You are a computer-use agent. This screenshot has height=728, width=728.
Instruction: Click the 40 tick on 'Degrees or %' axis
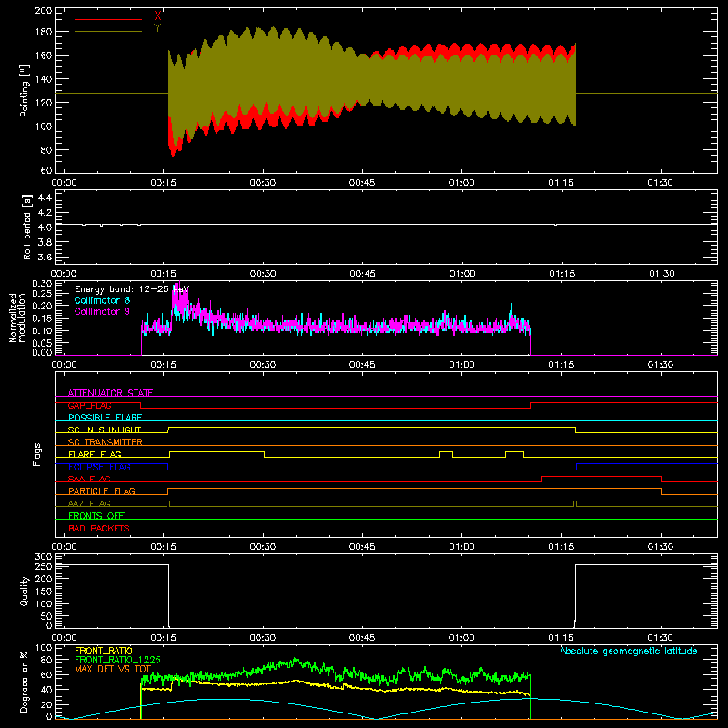[x=46, y=690]
